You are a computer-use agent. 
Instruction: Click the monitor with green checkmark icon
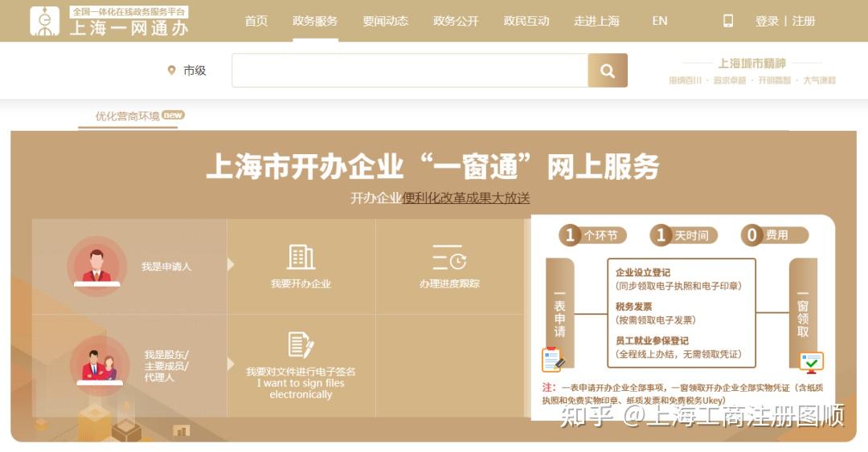tap(812, 362)
